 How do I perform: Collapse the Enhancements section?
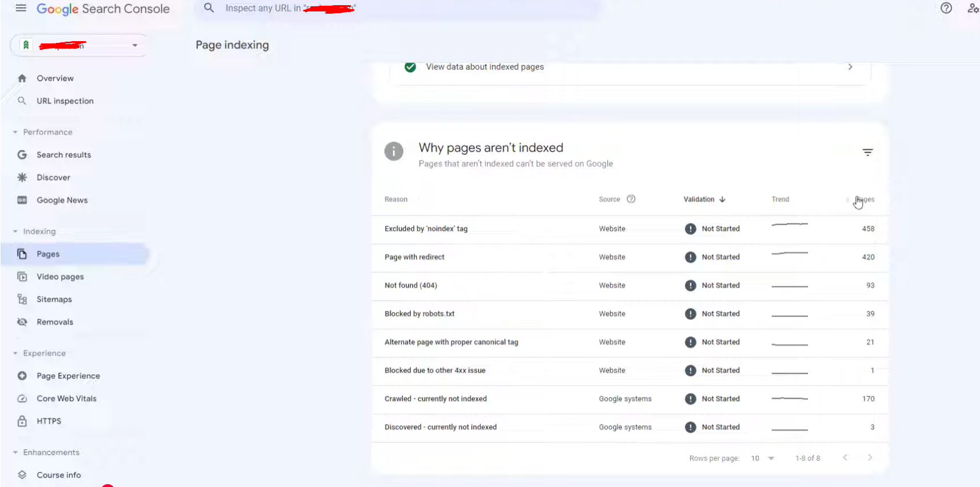click(x=15, y=452)
